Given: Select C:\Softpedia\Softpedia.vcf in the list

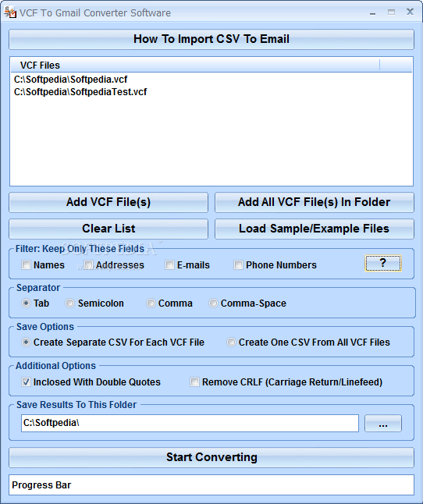Looking at the screenshot, I should click(70, 80).
